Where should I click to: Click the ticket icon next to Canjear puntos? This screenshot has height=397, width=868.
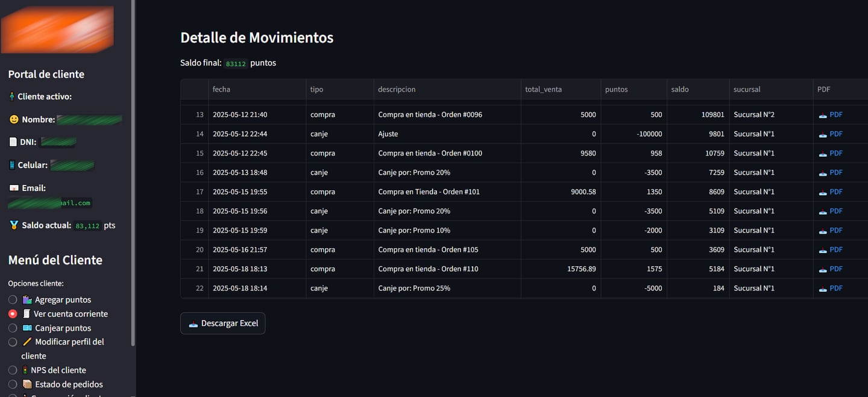(27, 328)
